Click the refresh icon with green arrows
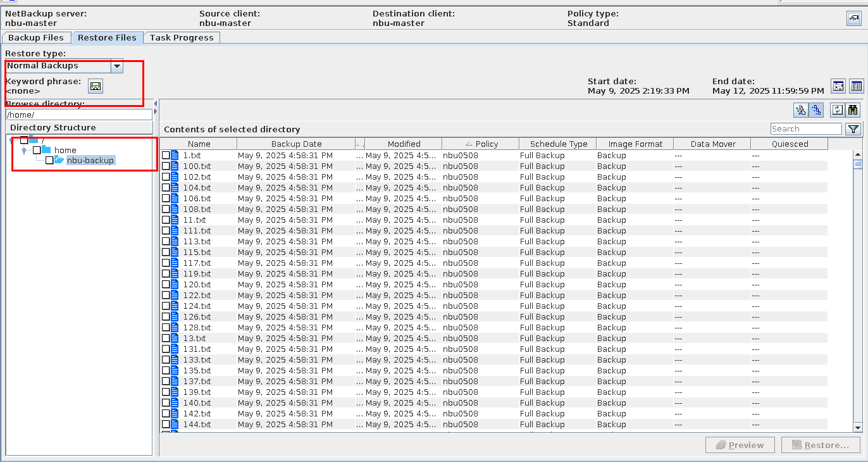The height and width of the screenshot is (462, 868). (837, 110)
